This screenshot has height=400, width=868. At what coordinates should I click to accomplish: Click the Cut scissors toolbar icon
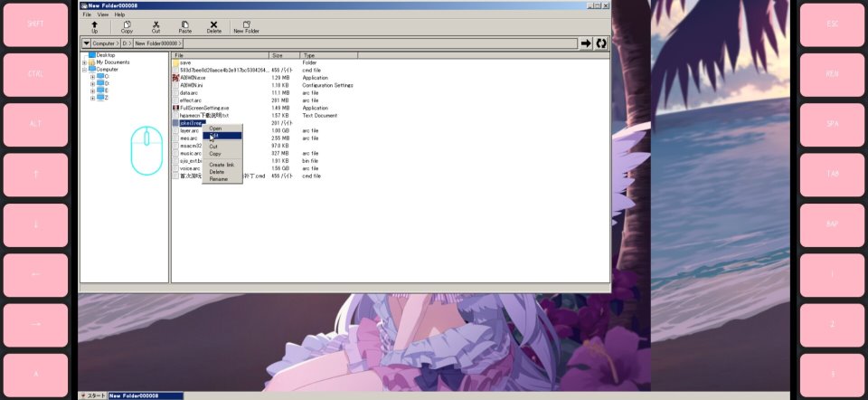[156, 27]
